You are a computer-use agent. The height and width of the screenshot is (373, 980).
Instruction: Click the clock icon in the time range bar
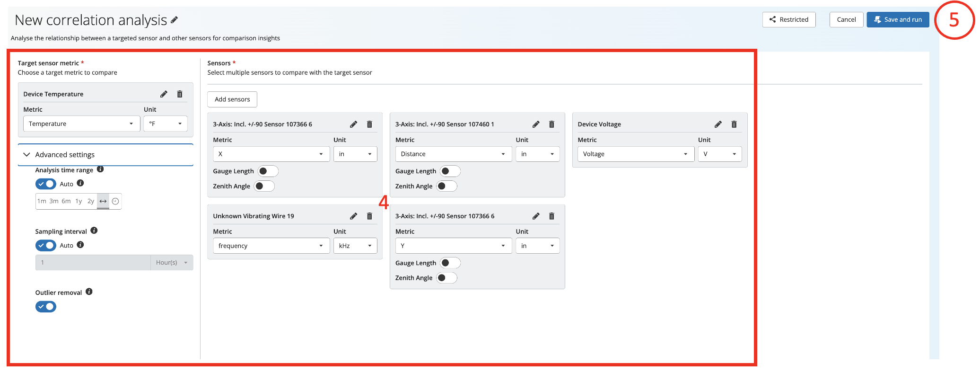click(x=115, y=201)
